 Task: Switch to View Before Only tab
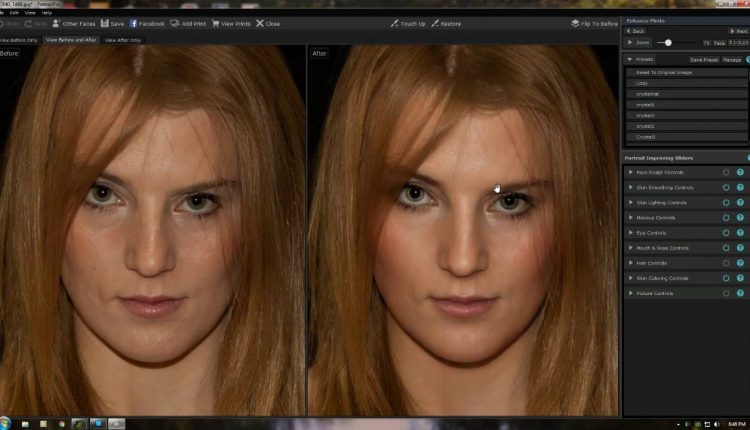tap(19, 40)
